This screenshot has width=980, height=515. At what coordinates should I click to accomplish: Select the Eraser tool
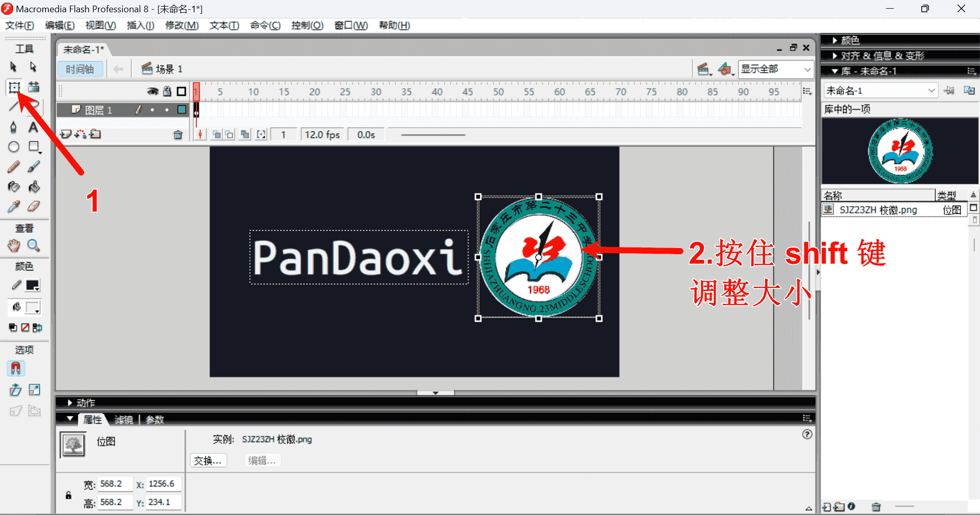34,207
